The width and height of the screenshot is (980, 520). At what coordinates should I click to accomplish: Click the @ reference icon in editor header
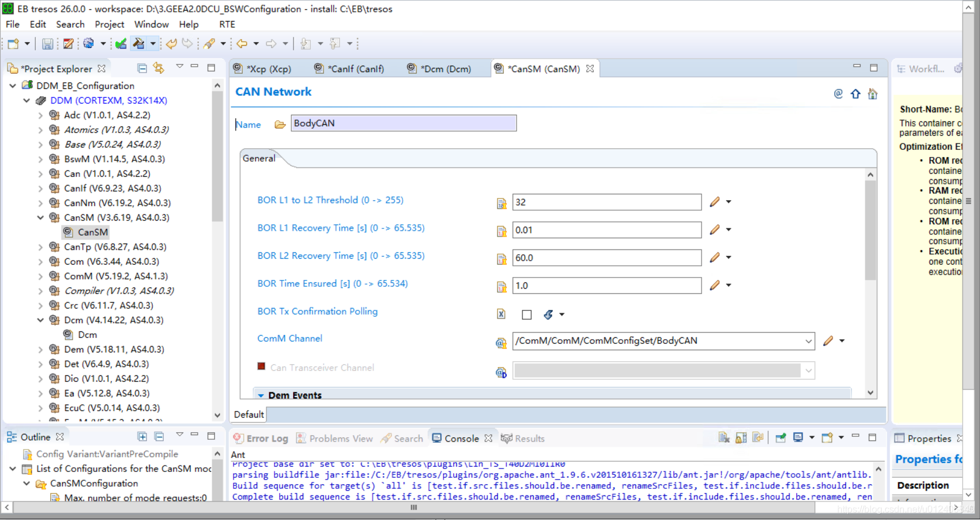tap(838, 94)
